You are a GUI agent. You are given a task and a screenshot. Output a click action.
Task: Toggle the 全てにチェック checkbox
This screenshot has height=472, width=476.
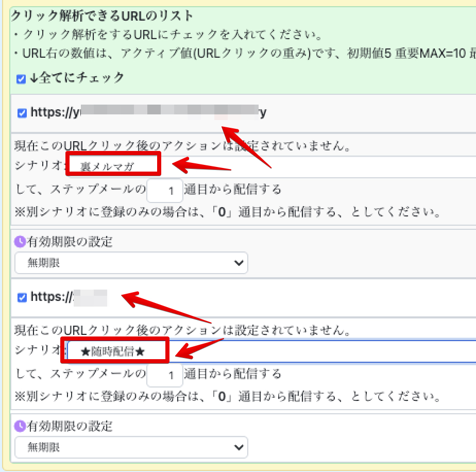tap(21, 79)
